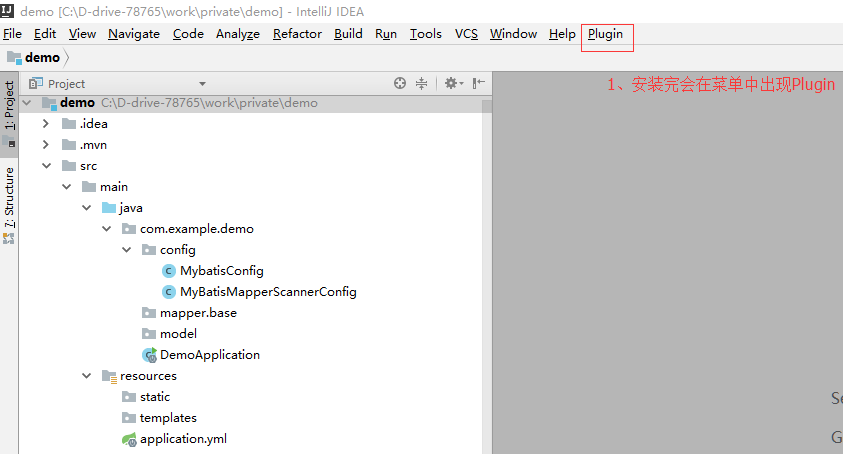Collapse the com.example.demo package

coord(106,229)
